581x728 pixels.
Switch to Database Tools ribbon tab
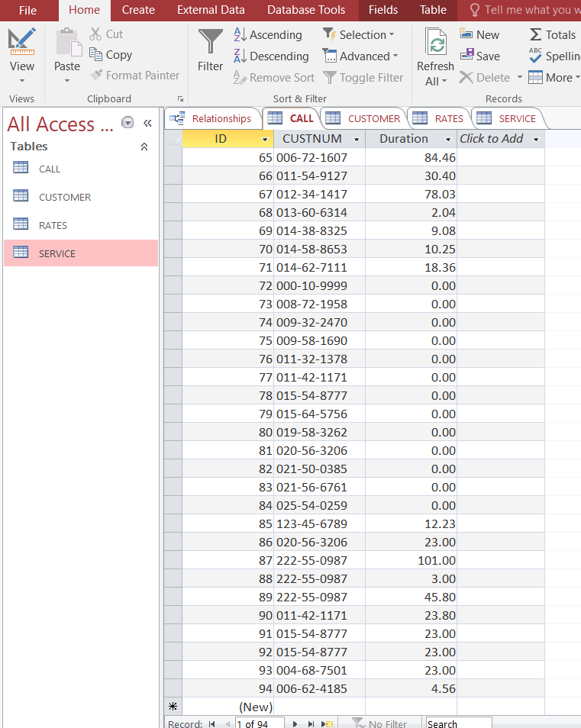coord(306,10)
